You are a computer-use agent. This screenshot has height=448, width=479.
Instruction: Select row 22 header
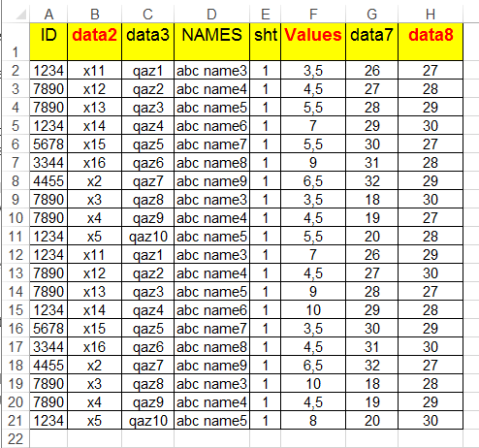point(16,439)
